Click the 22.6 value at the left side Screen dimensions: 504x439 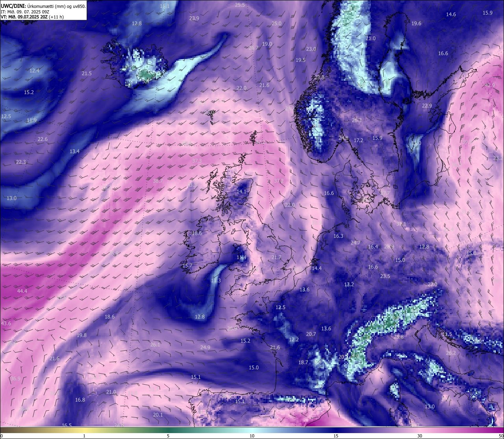43,139
